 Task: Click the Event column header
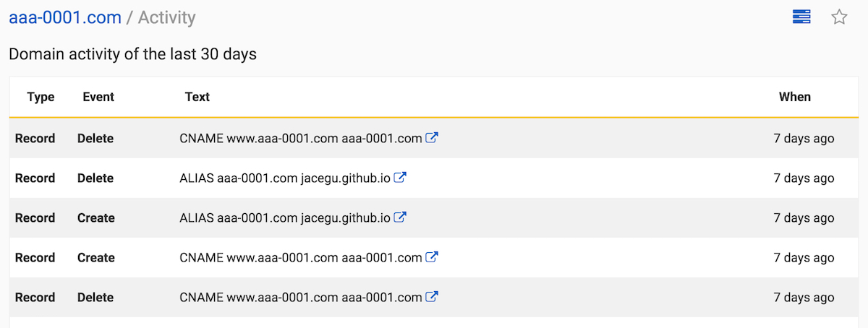[x=98, y=97]
